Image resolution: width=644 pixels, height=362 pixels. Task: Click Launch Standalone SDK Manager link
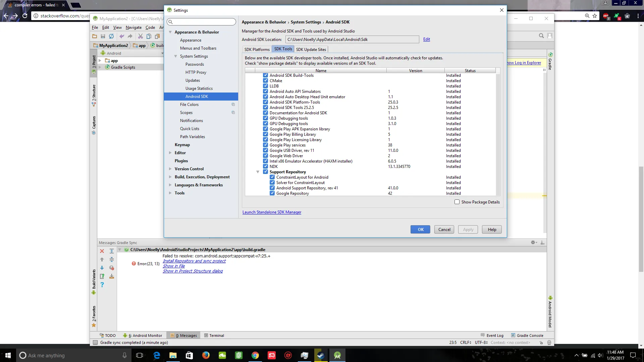[x=272, y=212]
